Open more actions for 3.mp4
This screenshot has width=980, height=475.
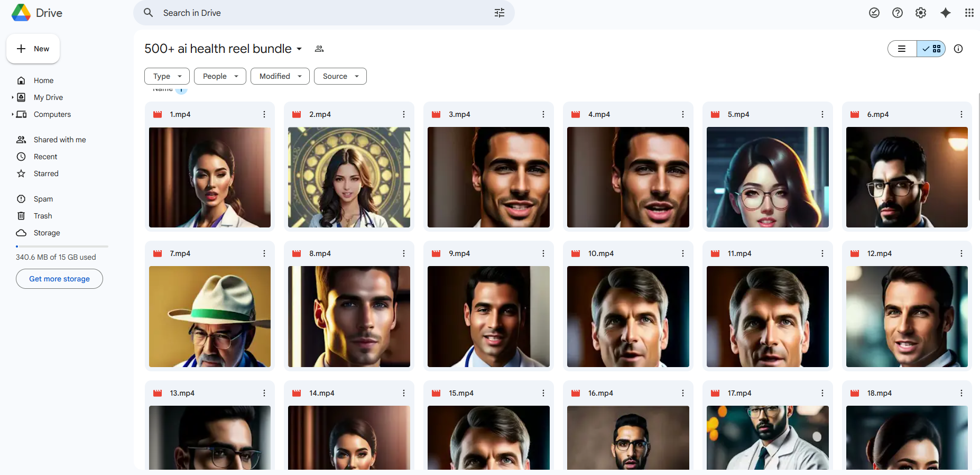(543, 114)
